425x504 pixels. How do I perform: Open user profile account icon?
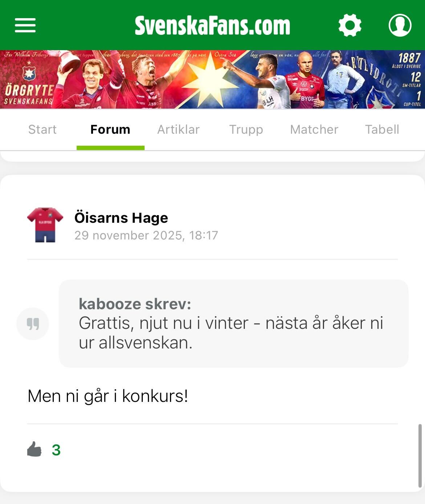tap(400, 25)
